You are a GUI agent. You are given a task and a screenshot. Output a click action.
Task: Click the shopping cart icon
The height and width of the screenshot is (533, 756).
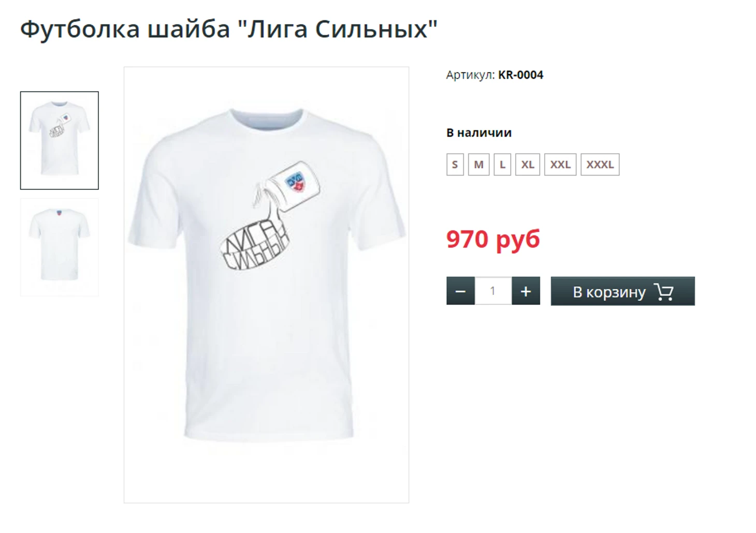pos(663,292)
